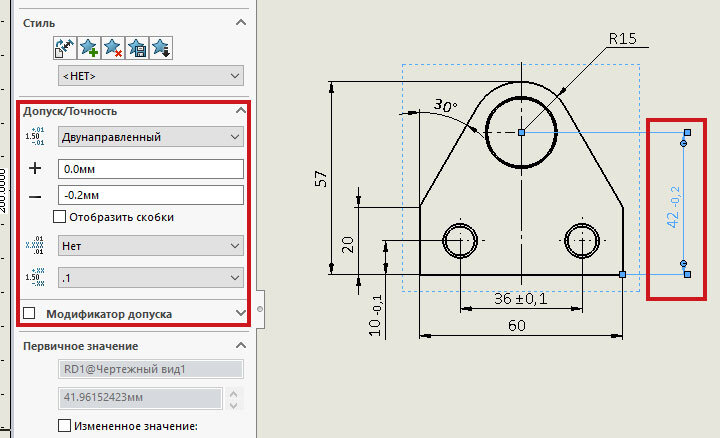Open tolerance precision dropdown showing .1
720x438 pixels.
(151, 278)
